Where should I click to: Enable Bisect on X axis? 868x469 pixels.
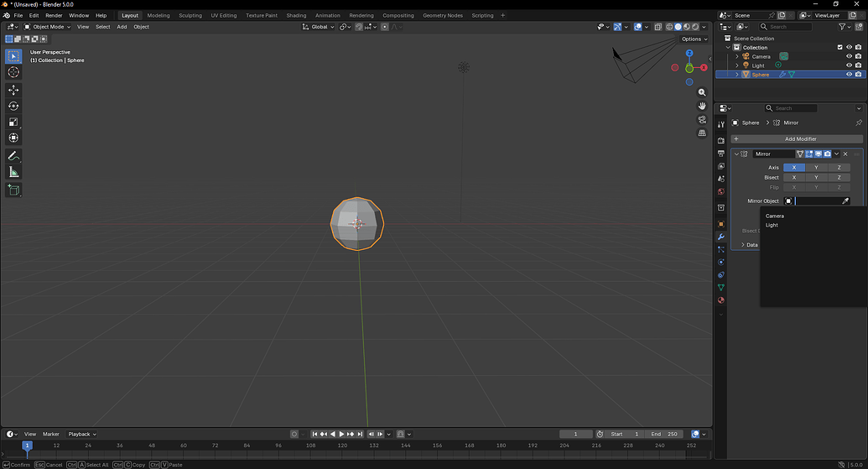pos(794,177)
